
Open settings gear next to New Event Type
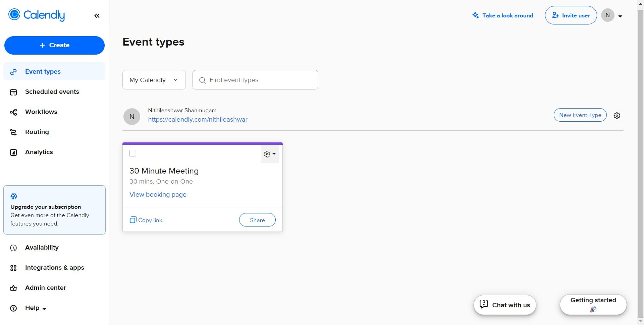617,116
